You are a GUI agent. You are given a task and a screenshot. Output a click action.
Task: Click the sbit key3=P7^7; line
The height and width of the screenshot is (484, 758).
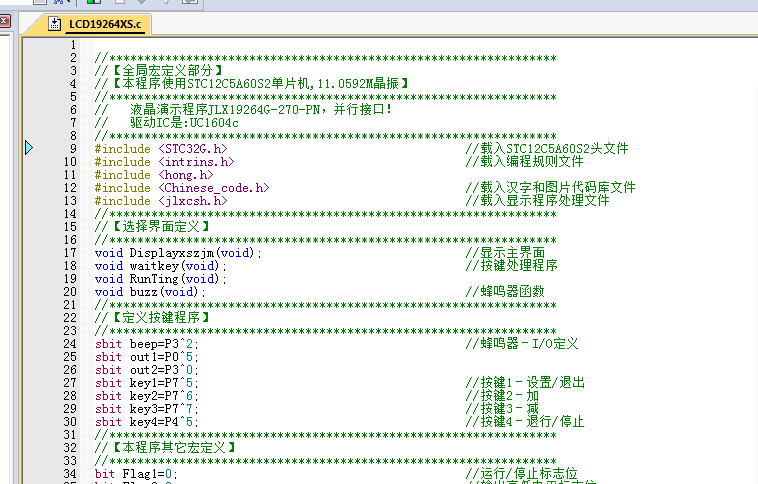(x=146, y=410)
